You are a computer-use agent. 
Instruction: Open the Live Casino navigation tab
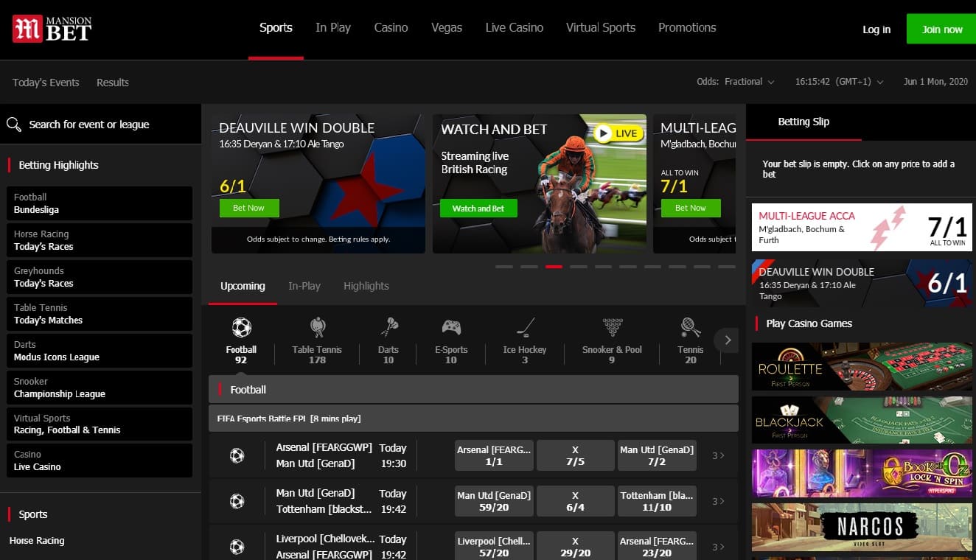click(x=515, y=28)
